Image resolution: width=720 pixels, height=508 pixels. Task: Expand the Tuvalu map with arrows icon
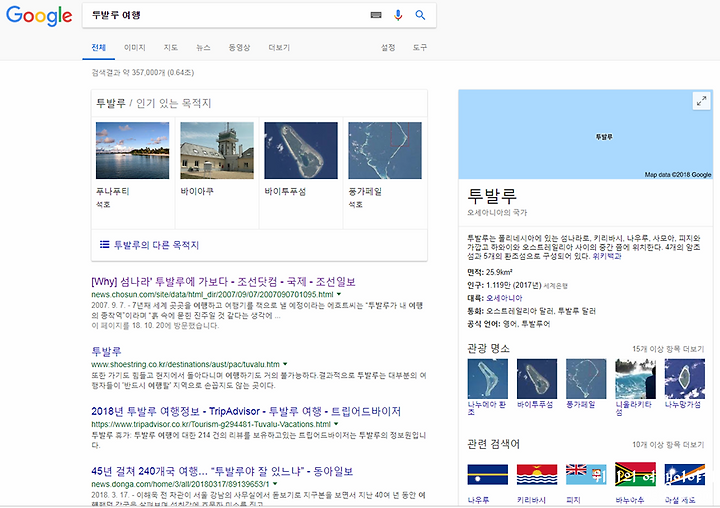(x=701, y=101)
